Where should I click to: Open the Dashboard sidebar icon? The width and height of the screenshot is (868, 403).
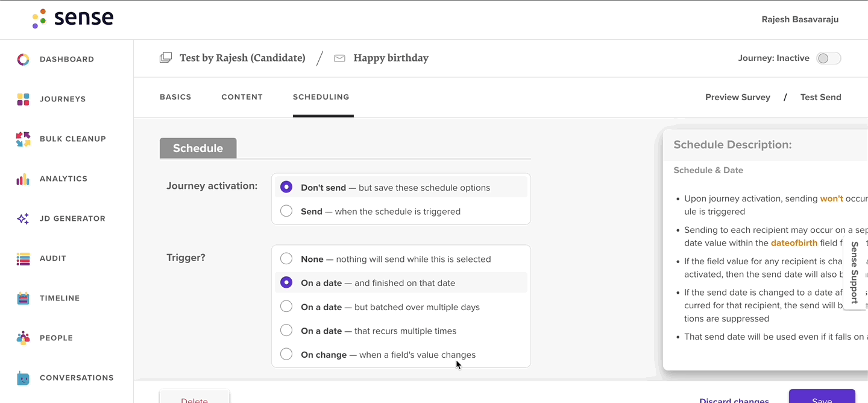point(23,59)
